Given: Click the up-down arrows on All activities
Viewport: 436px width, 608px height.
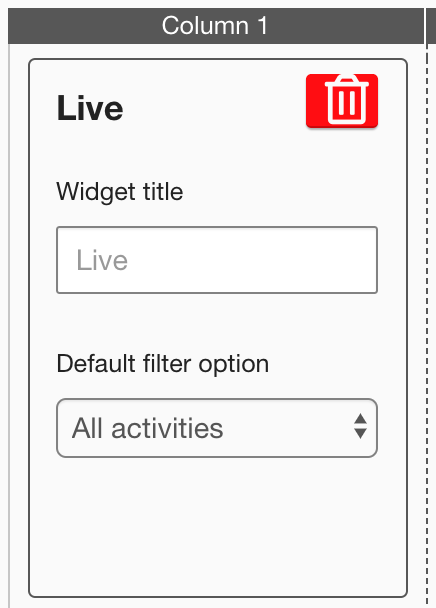Looking at the screenshot, I should click(360, 426).
